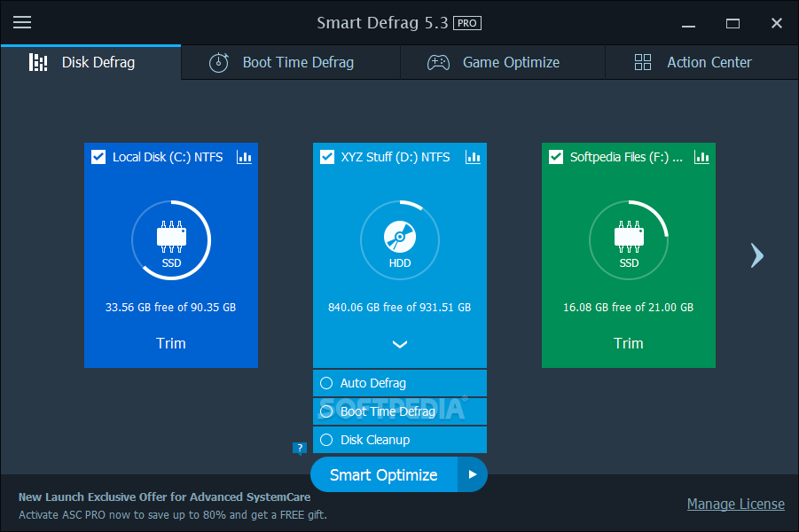
Task: Open the hamburger main menu
Action: [x=22, y=22]
